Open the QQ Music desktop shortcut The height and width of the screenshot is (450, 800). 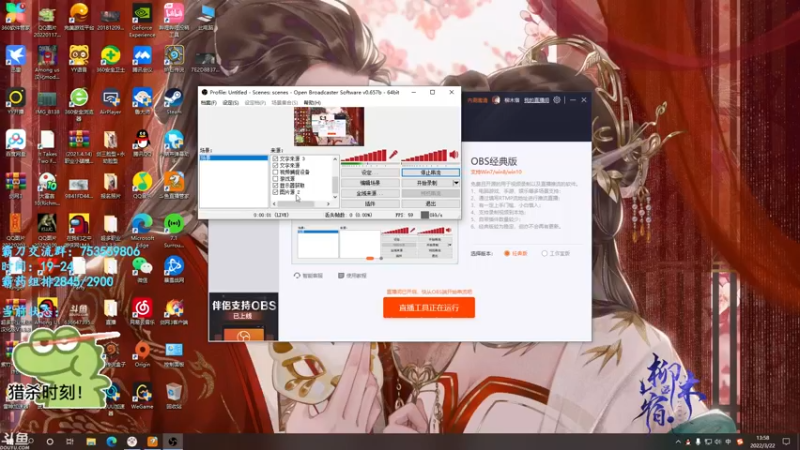click(142, 185)
